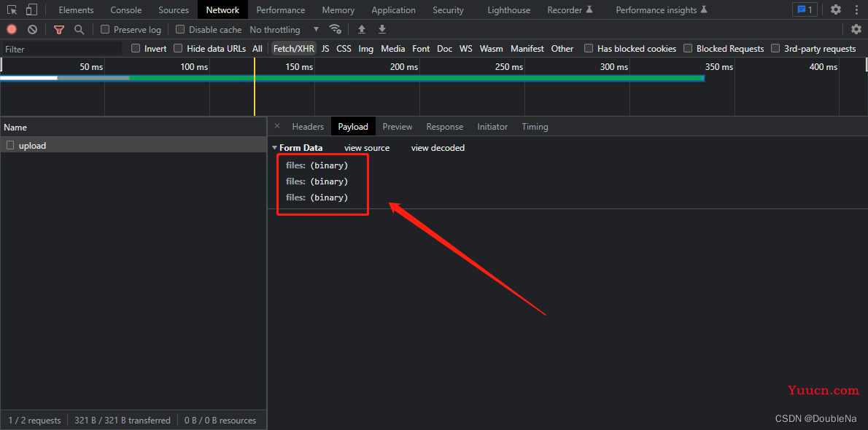Open the Application panel

[394, 10]
